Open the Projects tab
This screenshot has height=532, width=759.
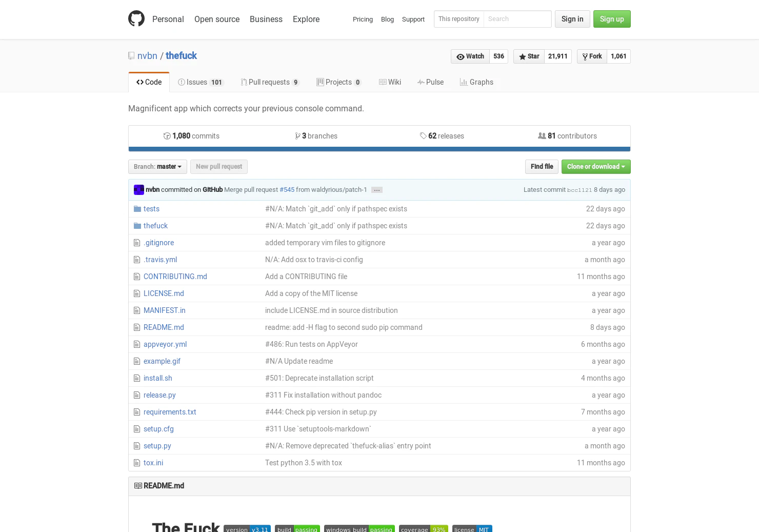tap(339, 82)
